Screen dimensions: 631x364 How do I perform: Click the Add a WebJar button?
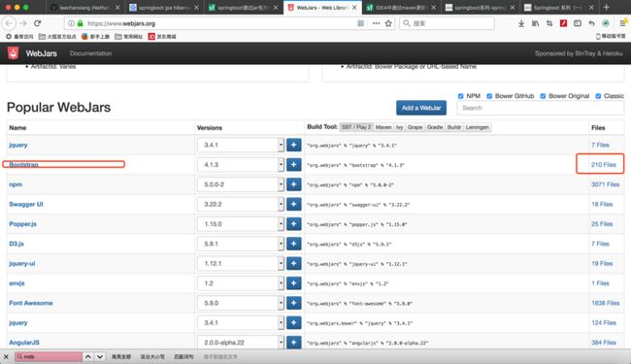pyautogui.click(x=421, y=108)
